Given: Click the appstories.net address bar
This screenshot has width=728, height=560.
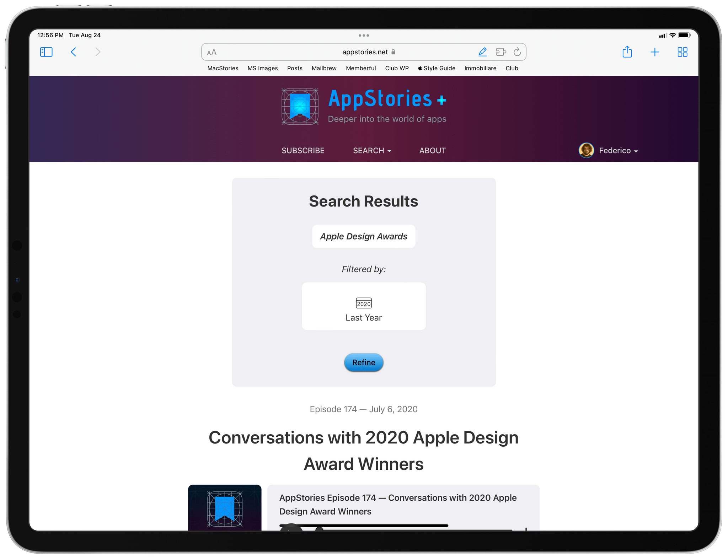Looking at the screenshot, I should click(364, 52).
